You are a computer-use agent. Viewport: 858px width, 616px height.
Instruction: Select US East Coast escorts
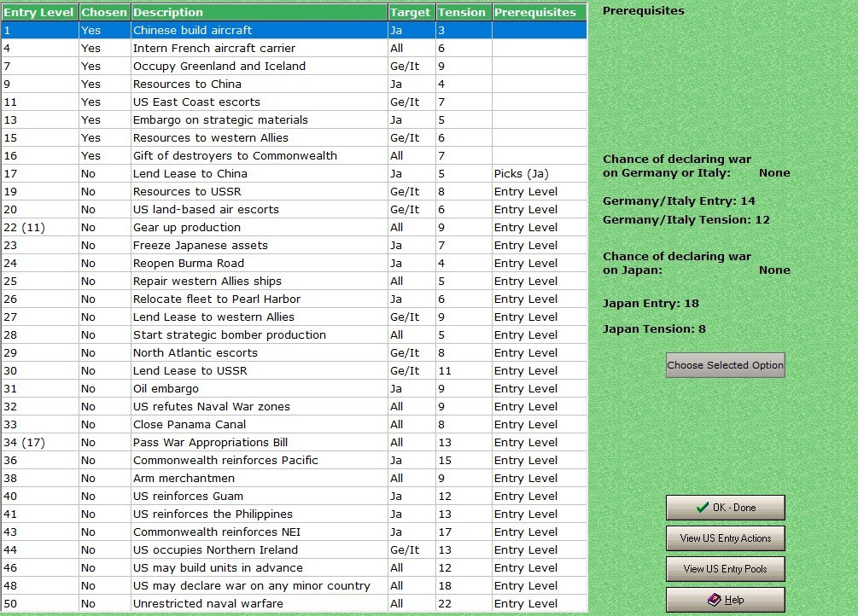point(295,102)
